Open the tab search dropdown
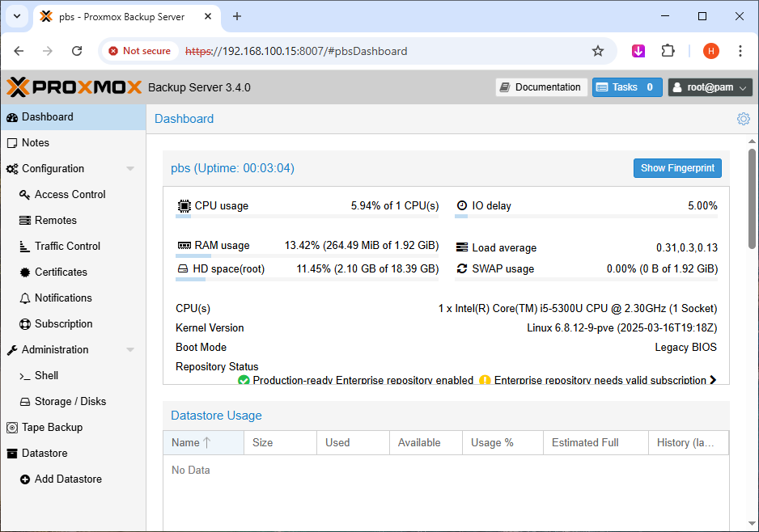The image size is (759, 532). pos(17,16)
